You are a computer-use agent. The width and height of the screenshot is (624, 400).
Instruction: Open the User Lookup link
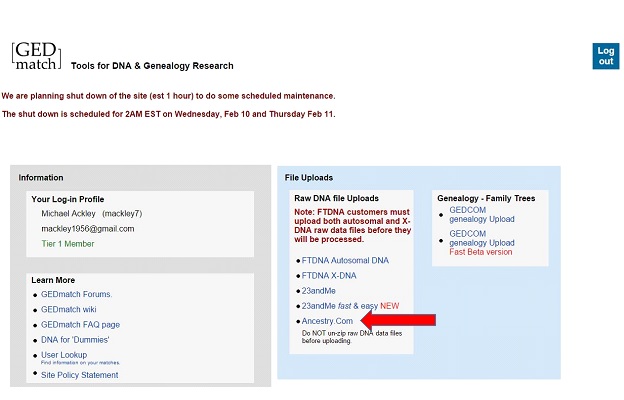(64, 355)
